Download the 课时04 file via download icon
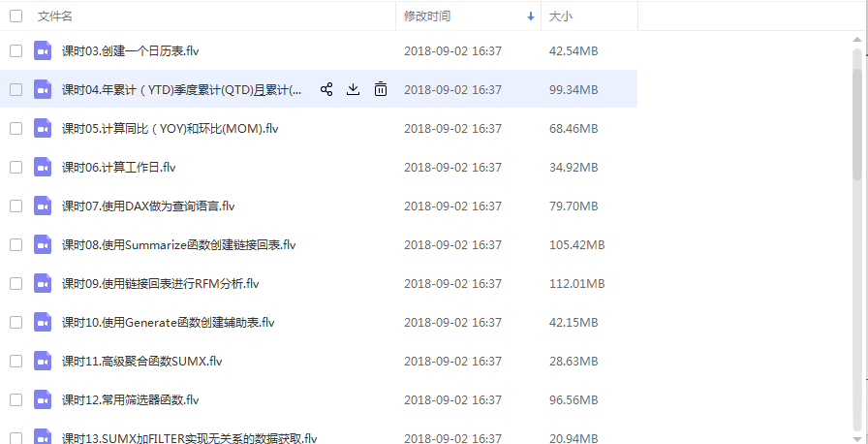Image resolution: width=868 pixels, height=444 pixels. point(354,89)
